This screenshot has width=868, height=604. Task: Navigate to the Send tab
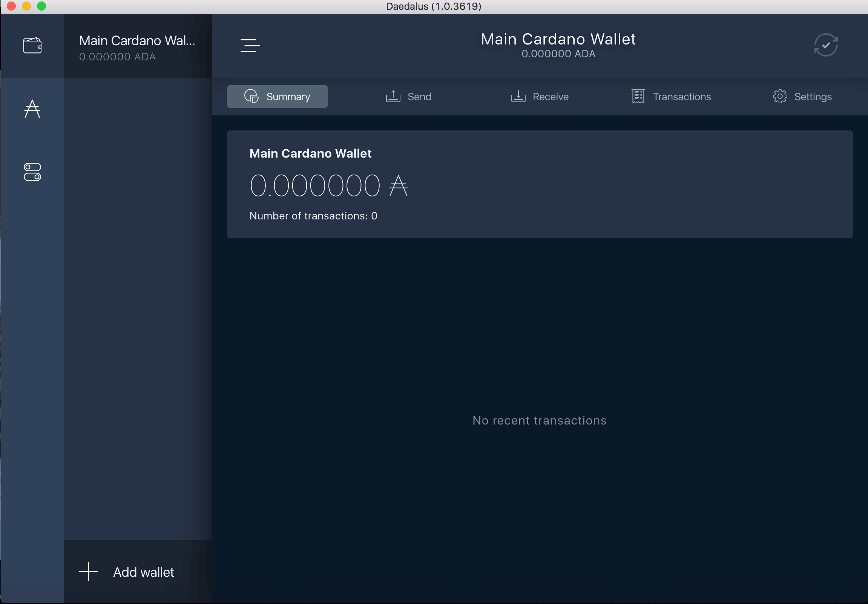tap(408, 96)
